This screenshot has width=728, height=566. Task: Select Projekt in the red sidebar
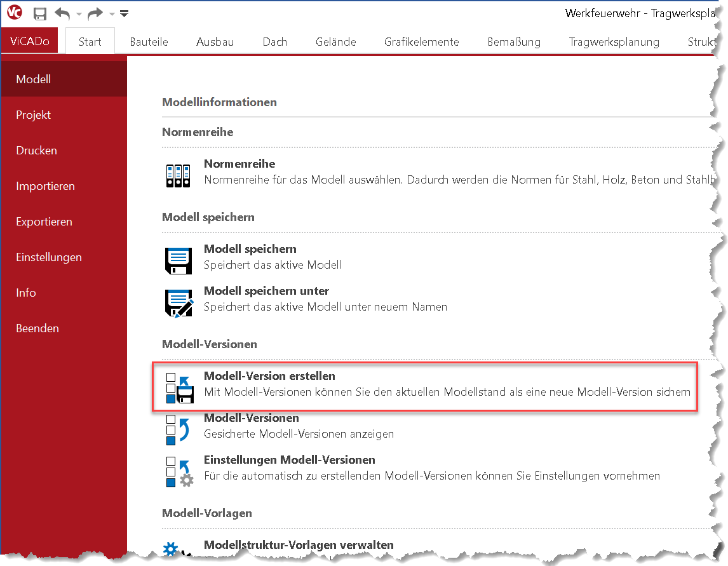[x=64, y=115]
